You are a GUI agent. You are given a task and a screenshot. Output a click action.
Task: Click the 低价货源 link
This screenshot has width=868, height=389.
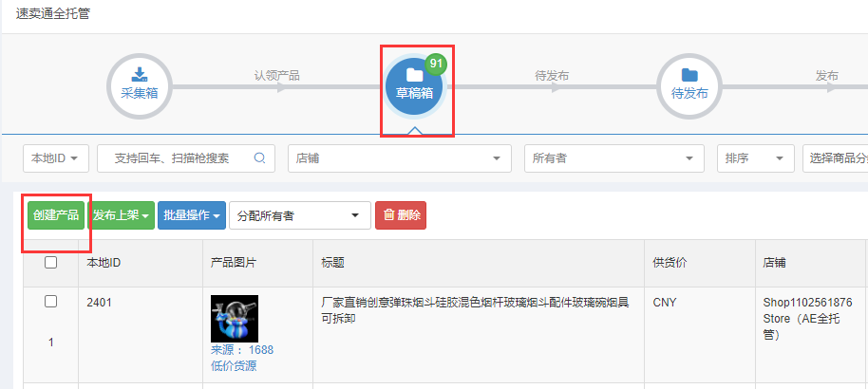pyautogui.click(x=234, y=366)
